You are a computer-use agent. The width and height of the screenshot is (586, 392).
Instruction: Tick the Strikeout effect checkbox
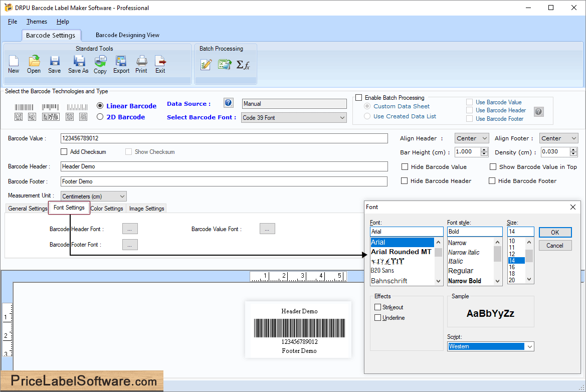click(x=378, y=307)
